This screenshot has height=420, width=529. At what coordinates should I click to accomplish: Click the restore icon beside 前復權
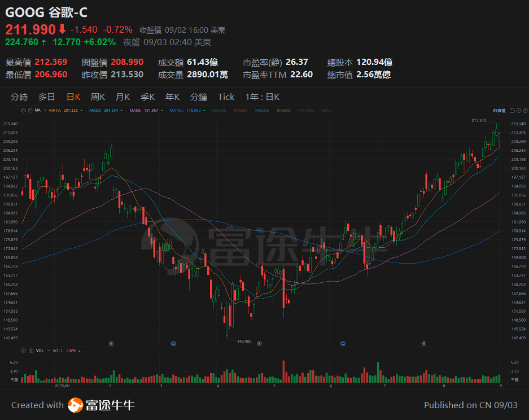(513, 110)
